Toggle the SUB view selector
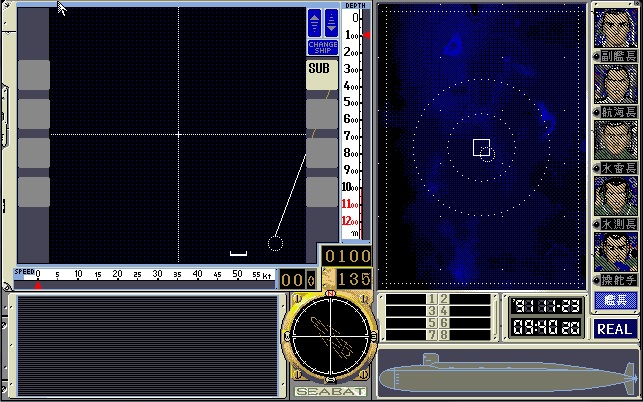The image size is (643, 402). pos(320,68)
